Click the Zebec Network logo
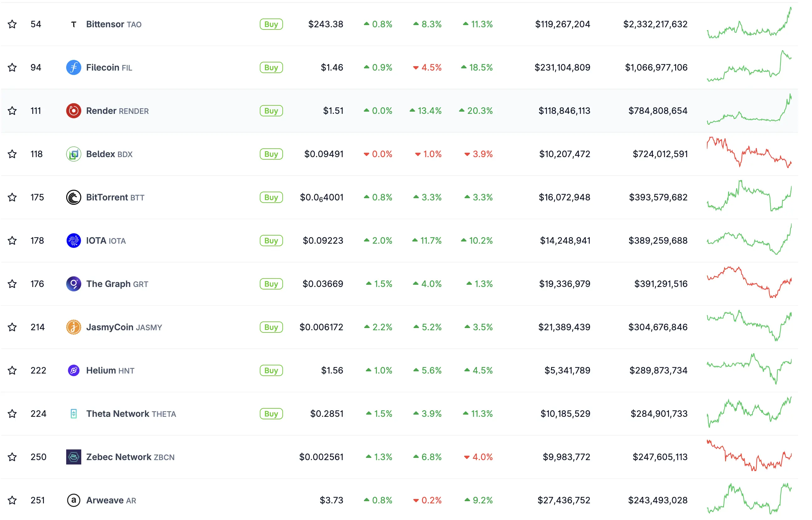Screen dimensions: 812x520 73,457
